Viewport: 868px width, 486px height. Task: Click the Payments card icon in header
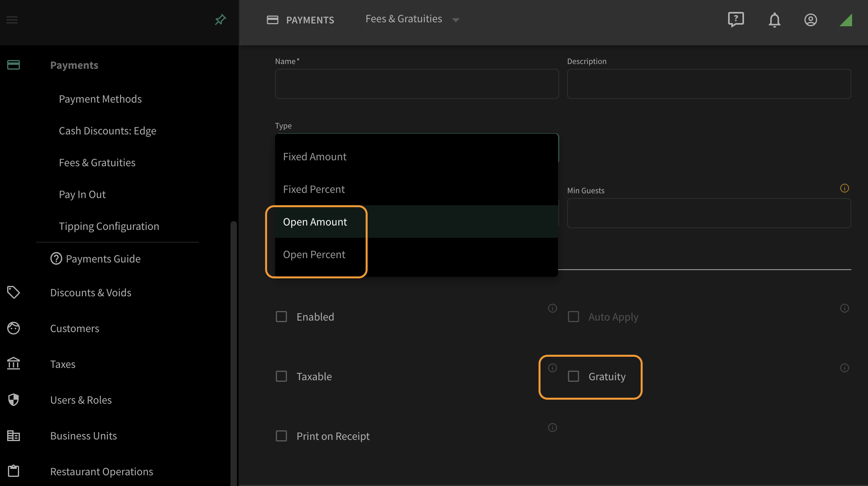pyautogui.click(x=273, y=20)
